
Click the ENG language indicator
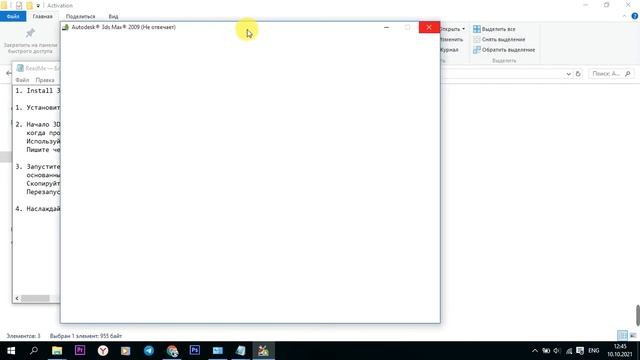(593, 351)
